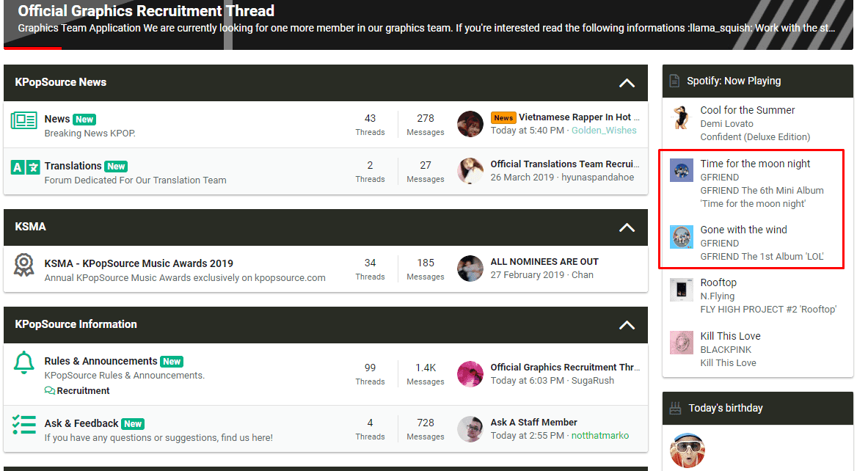The width and height of the screenshot is (868, 471).
Task: Click the Today's birthday cake icon
Action: pos(675,409)
